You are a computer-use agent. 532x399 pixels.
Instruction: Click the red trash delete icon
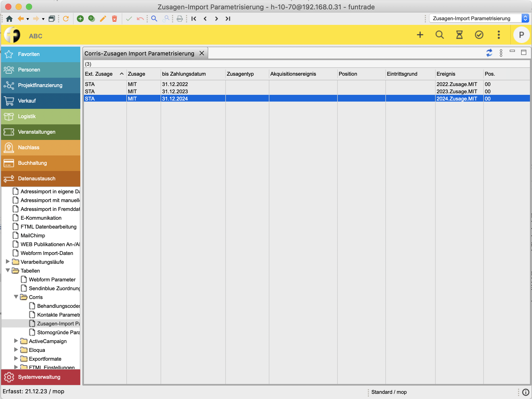point(114,19)
